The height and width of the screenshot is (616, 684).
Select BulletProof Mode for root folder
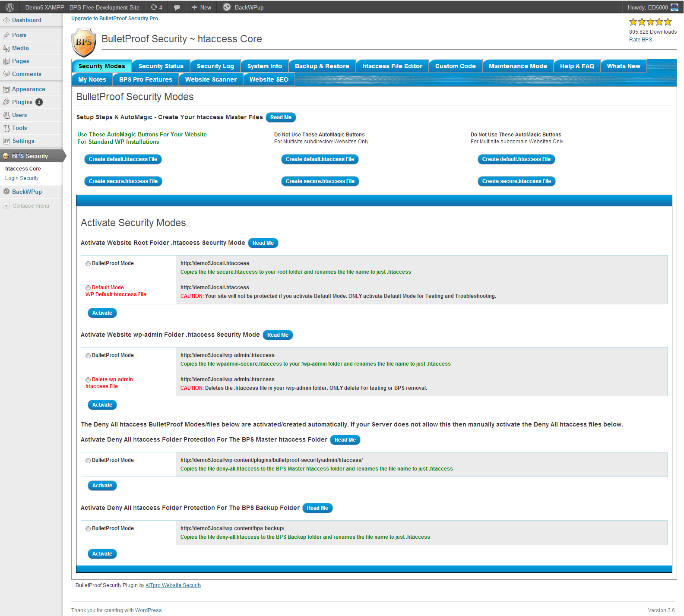[x=88, y=264]
